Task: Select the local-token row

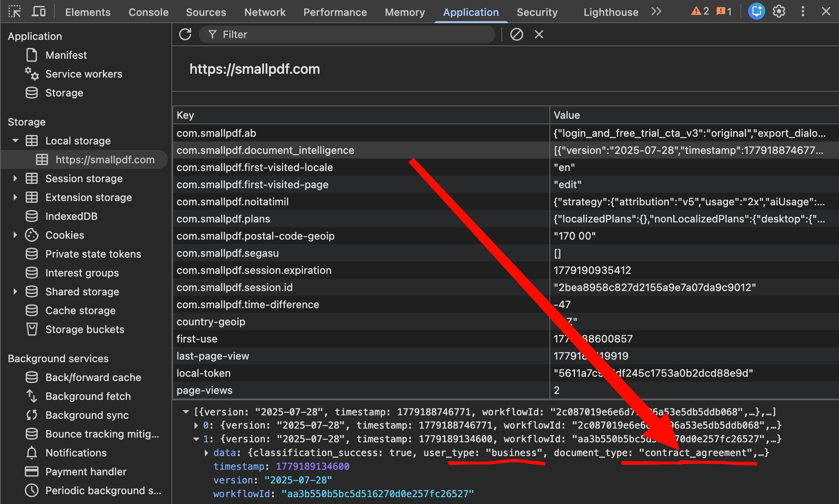Action: (x=506, y=373)
